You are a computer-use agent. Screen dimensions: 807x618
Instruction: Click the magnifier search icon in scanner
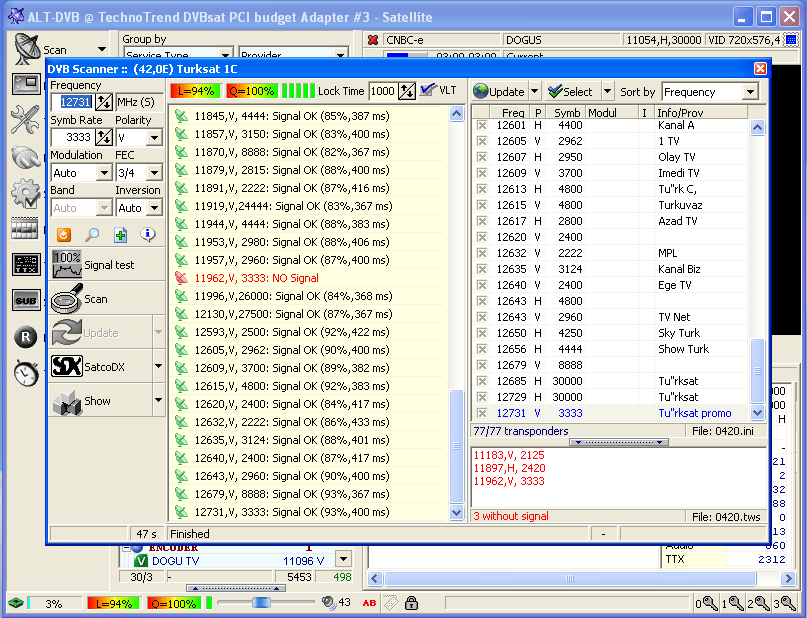(x=92, y=235)
